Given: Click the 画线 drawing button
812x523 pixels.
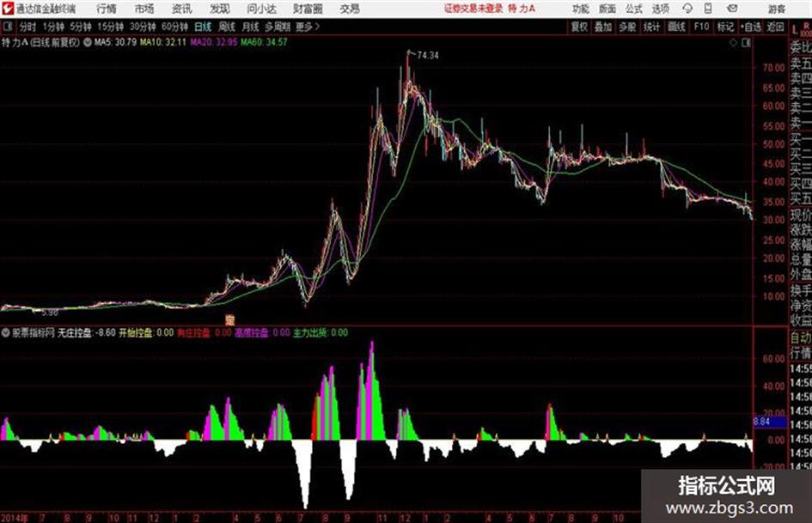Looking at the screenshot, I should [x=676, y=27].
